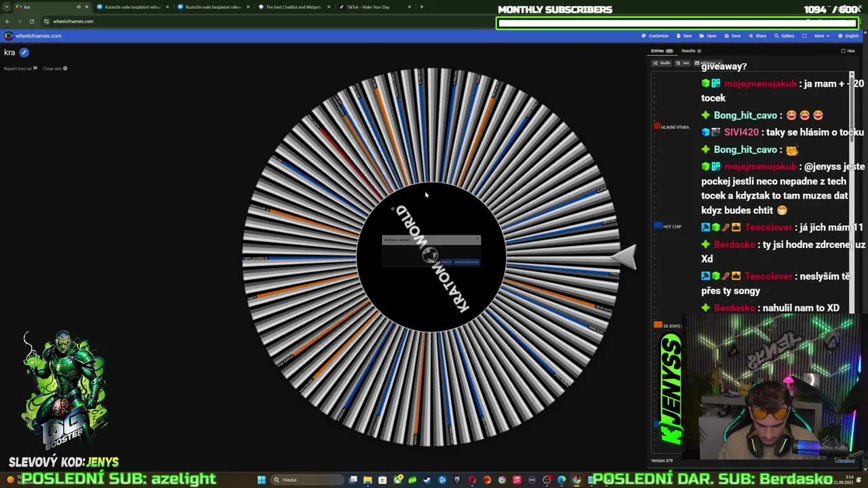
Task: Open Microsoft Store from taskbar
Action: point(382,480)
